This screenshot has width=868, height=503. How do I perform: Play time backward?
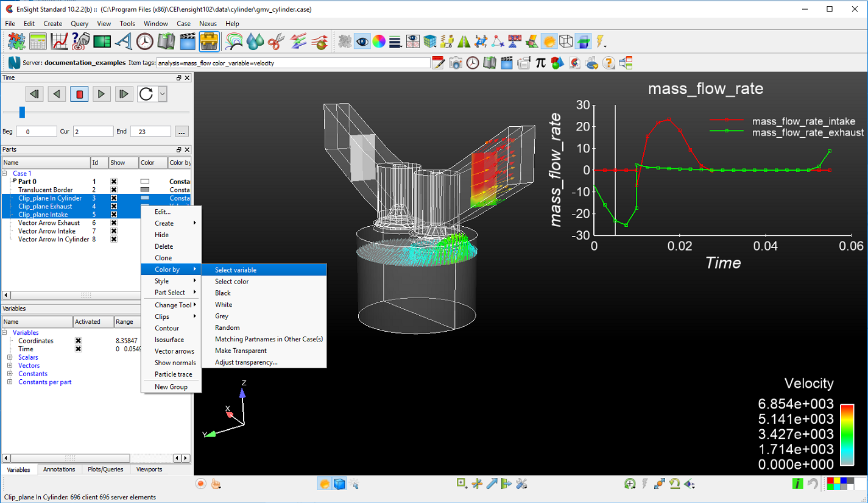point(57,94)
